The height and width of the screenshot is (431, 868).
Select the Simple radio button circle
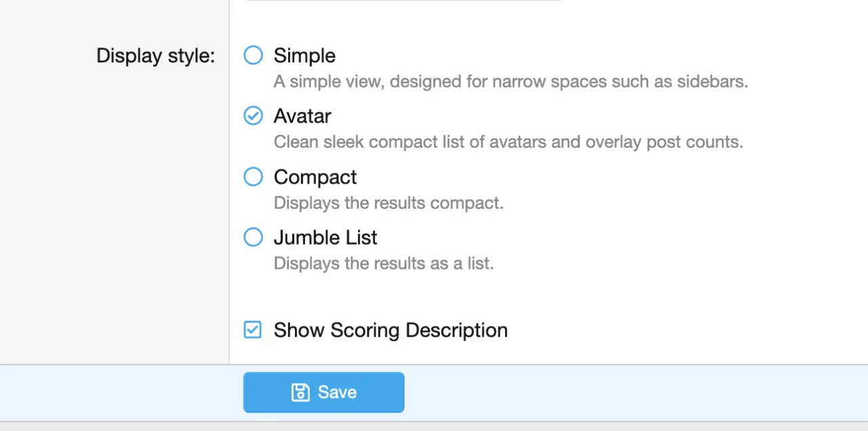tap(253, 56)
